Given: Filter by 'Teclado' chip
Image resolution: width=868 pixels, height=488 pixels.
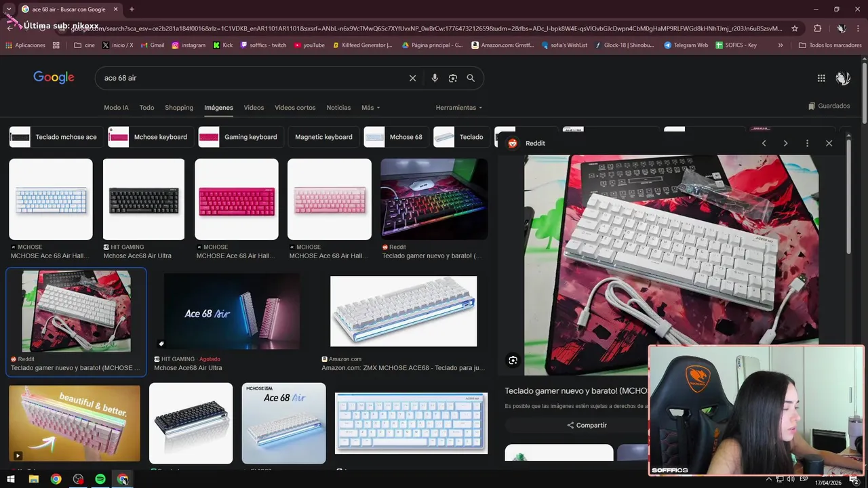Looking at the screenshot, I should coord(461,137).
